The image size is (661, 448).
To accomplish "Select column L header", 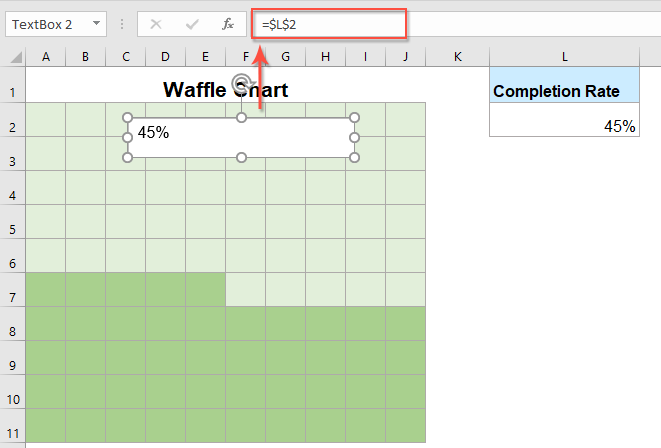I will [x=564, y=58].
